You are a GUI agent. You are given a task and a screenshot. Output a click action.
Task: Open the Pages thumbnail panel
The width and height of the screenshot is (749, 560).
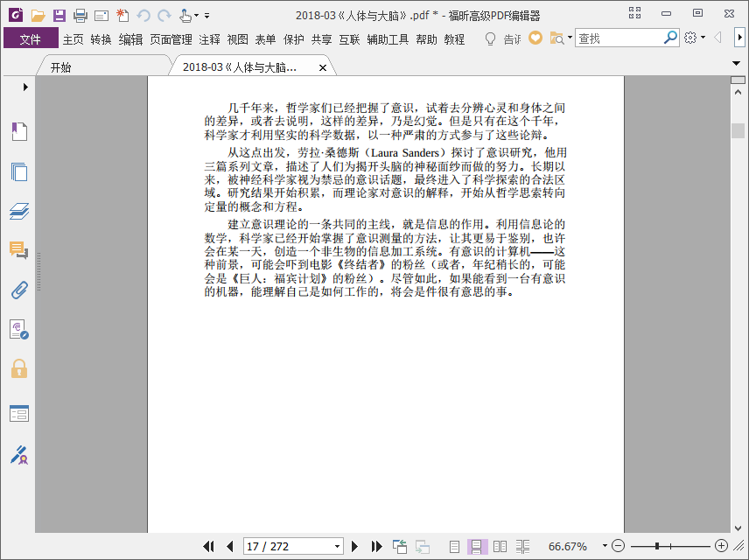19,171
